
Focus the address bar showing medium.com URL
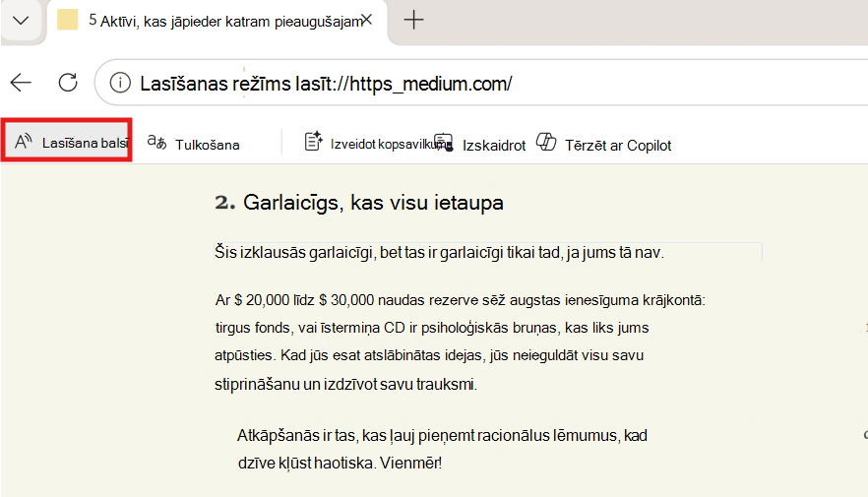pyautogui.click(x=481, y=83)
